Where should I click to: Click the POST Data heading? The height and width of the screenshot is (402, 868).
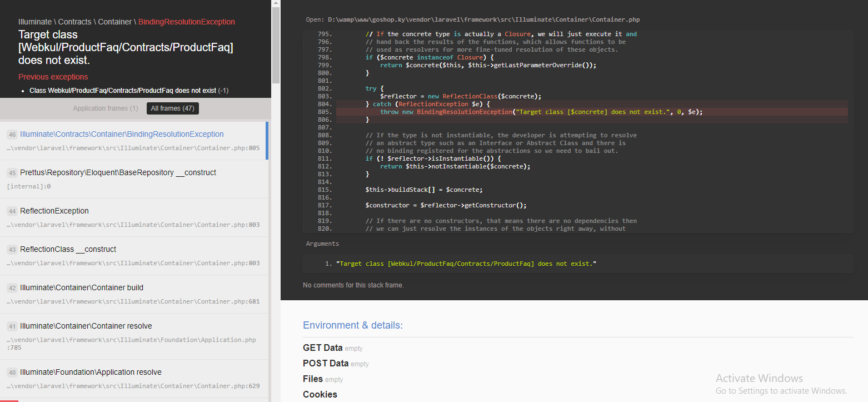point(326,364)
